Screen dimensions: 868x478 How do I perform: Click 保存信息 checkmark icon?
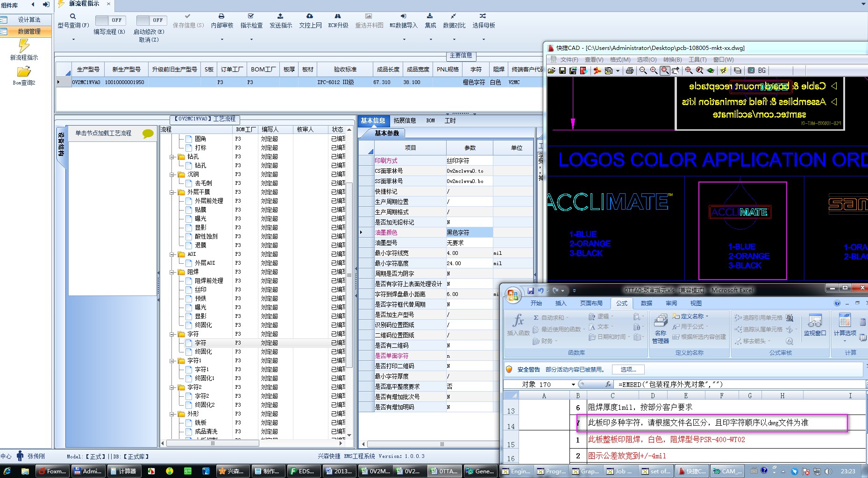pyautogui.click(x=188, y=16)
